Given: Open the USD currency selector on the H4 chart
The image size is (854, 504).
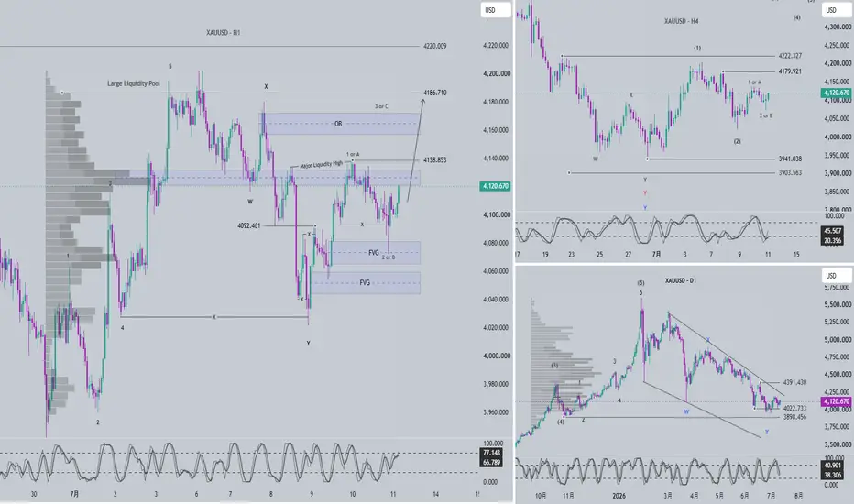Looking at the screenshot, I should point(836,10).
